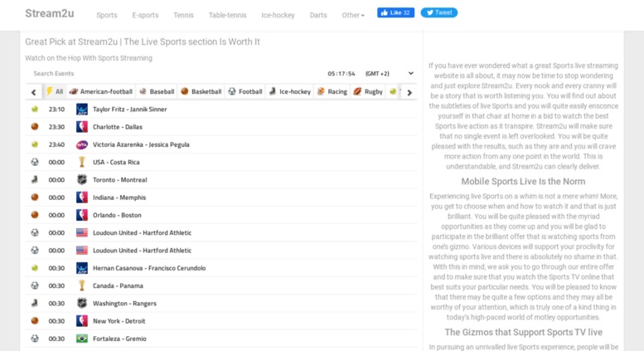The image size is (644, 351).
Task: Select the All sports filter tab
Action: pos(55,91)
